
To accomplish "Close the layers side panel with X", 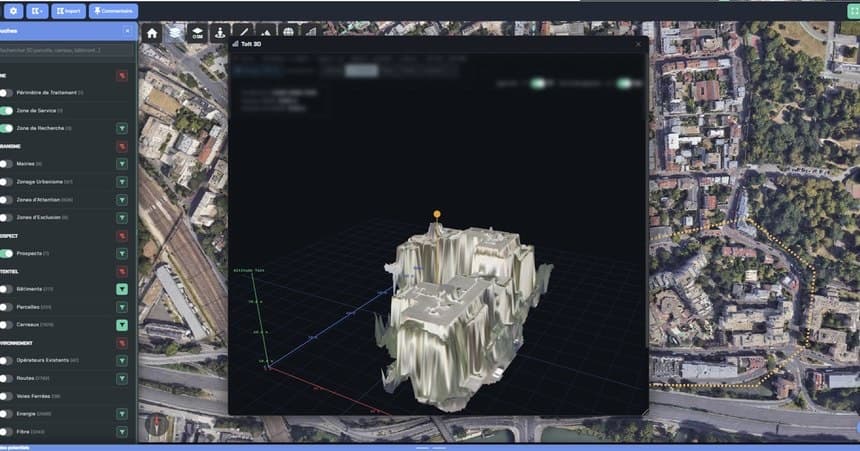I will (127, 31).
